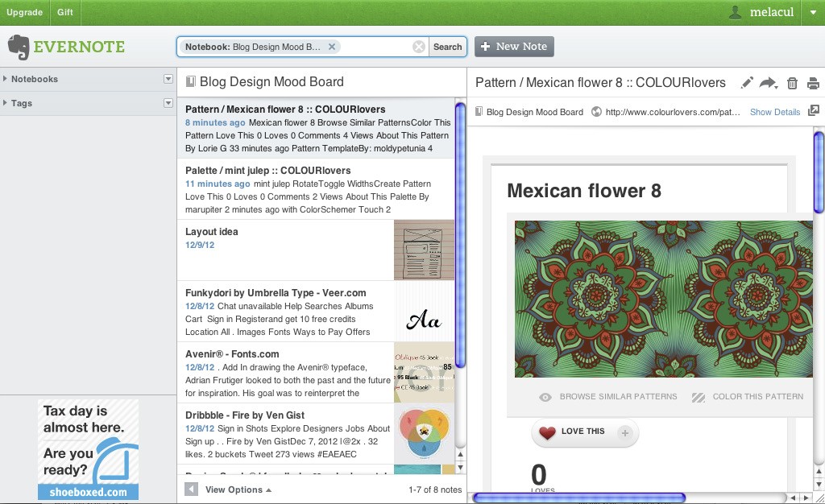The width and height of the screenshot is (825, 504).
Task: Click the Funkydori Aa font thumbnail
Action: [x=424, y=312]
